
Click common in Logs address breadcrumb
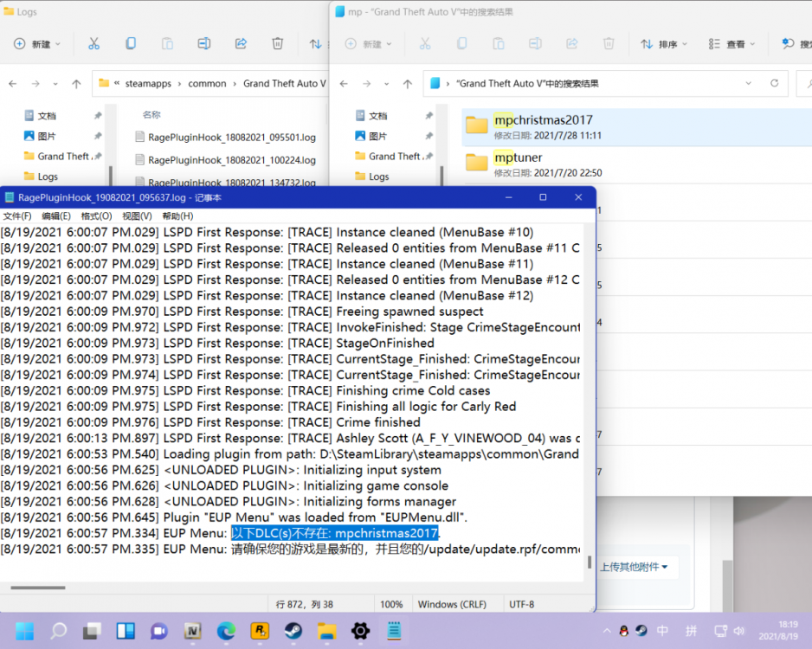(x=207, y=83)
